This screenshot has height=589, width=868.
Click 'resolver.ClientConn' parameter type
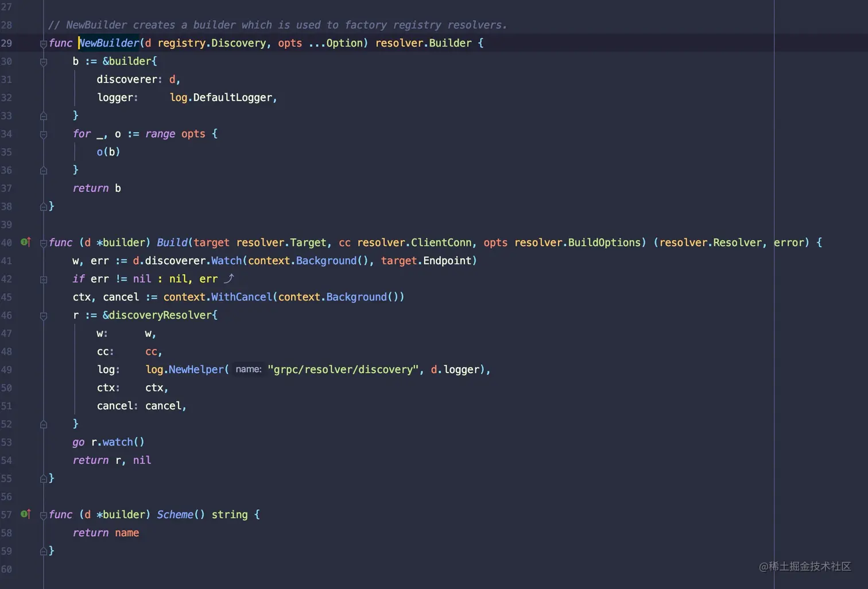[x=414, y=242]
